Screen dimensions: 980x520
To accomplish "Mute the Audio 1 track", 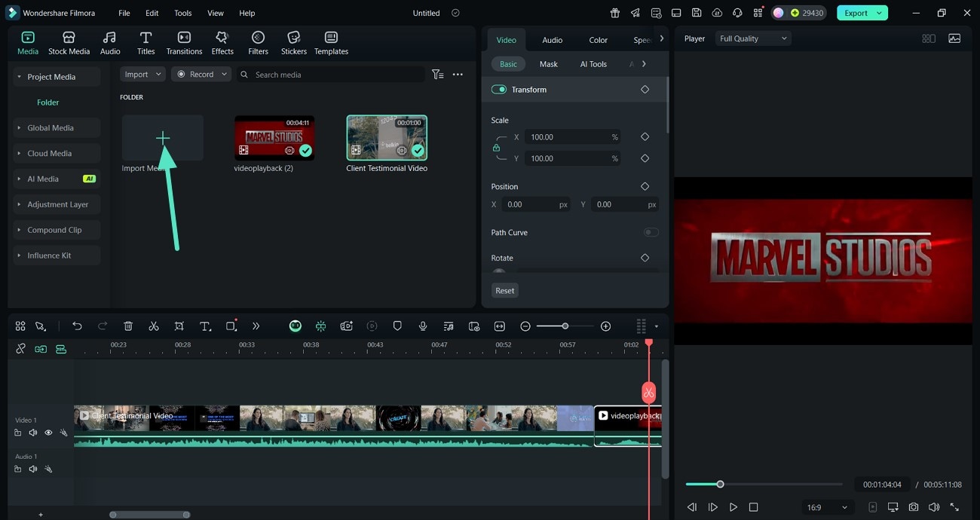I will coord(33,469).
